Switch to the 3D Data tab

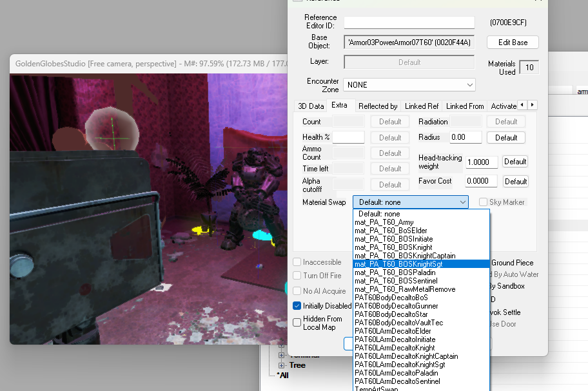coord(311,106)
